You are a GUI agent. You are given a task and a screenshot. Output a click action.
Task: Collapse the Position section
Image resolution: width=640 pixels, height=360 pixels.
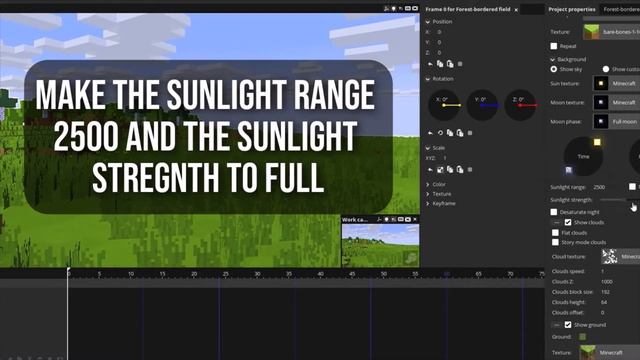428,22
